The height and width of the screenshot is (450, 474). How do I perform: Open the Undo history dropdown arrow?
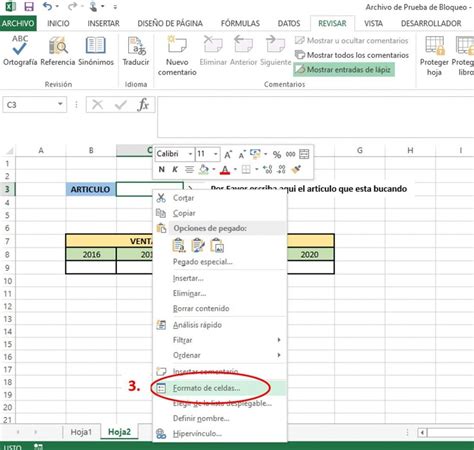pyautogui.click(x=57, y=6)
